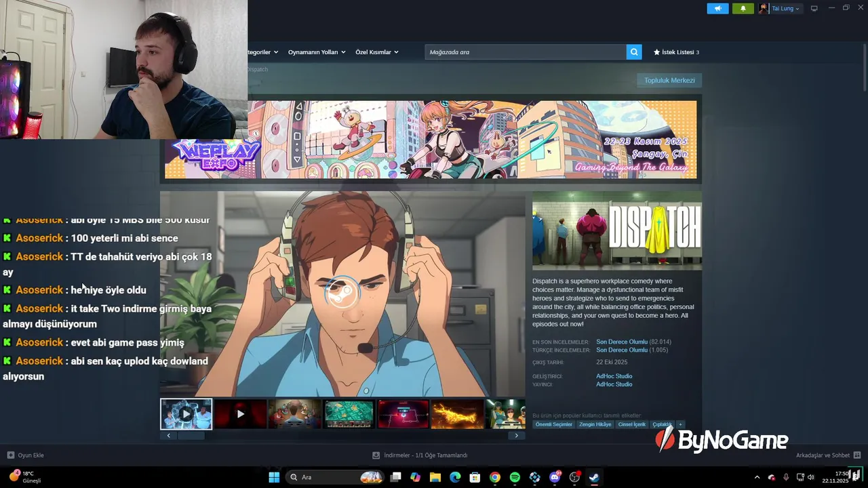Expand the Oynamanın Yolları menu
This screenshot has height=488, width=868.
pyautogui.click(x=317, y=52)
